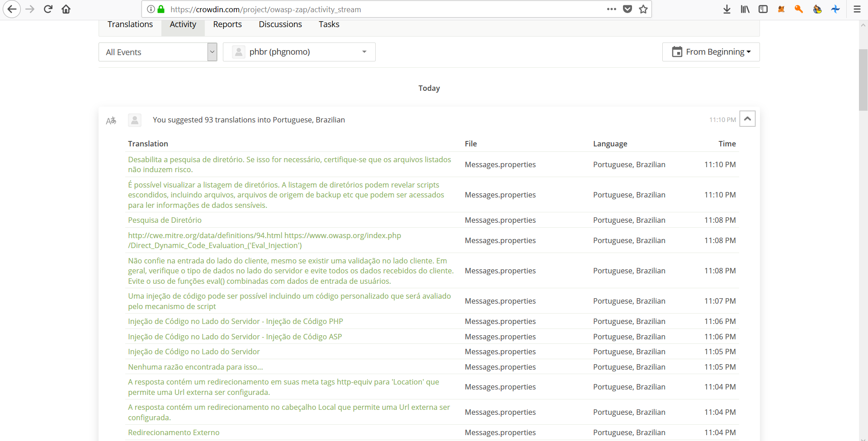The image size is (868, 441).
Task: Click the Today date heading
Action: click(x=429, y=88)
